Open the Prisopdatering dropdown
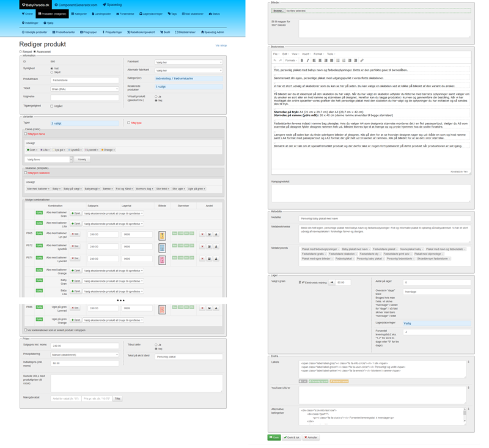Image resolution: width=489 pixels, height=448 pixels. coord(84,354)
